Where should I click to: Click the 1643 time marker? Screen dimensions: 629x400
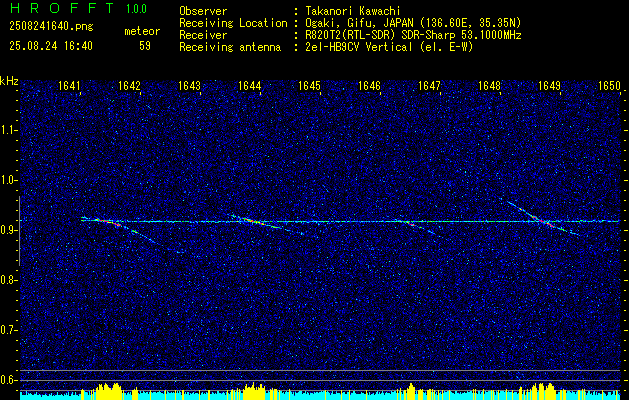click(189, 86)
